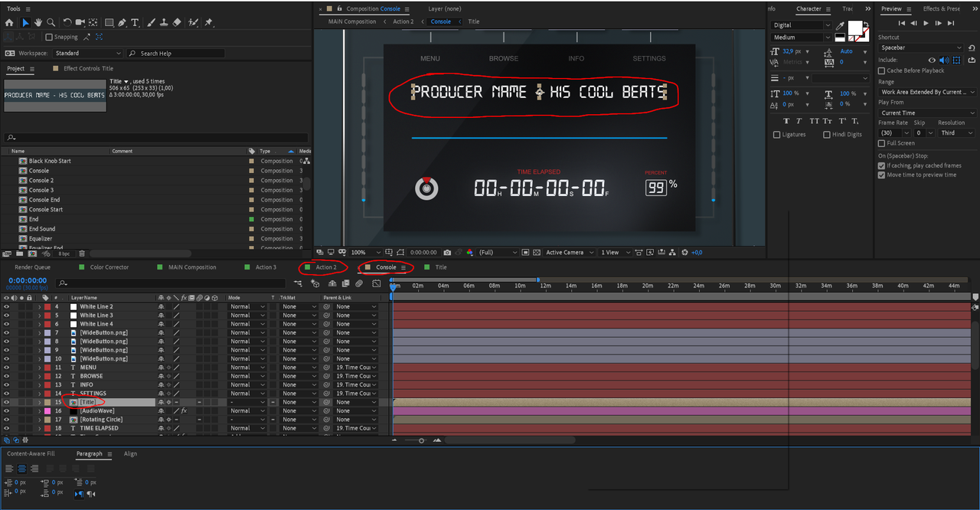This screenshot has width=980, height=510.
Task: Open the Workspace Standard dropdown
Action: pyautogui.click(x=87, y=54)
